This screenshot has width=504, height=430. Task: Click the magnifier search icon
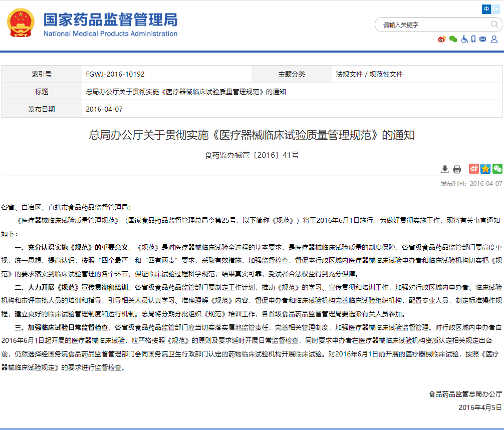[494, 25]
